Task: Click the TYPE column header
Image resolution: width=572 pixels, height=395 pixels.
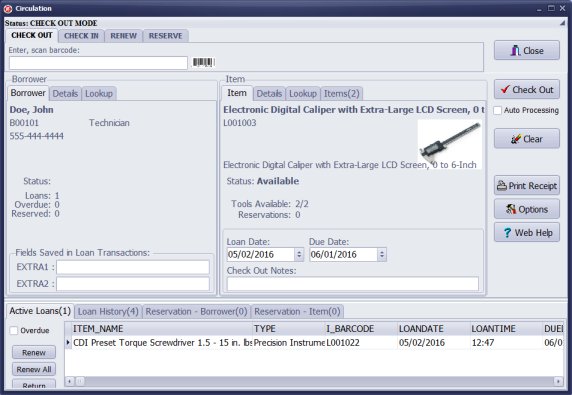Action: [289, 329]
